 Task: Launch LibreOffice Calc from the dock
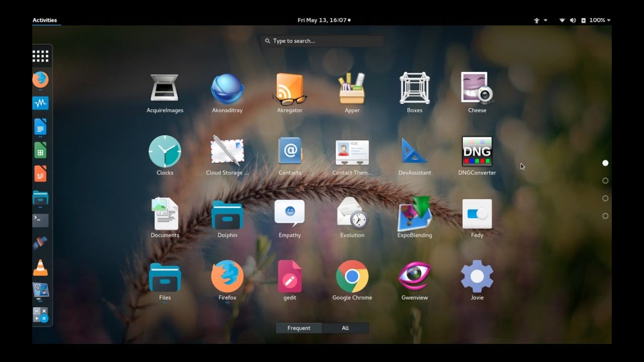tap(41, 150)
